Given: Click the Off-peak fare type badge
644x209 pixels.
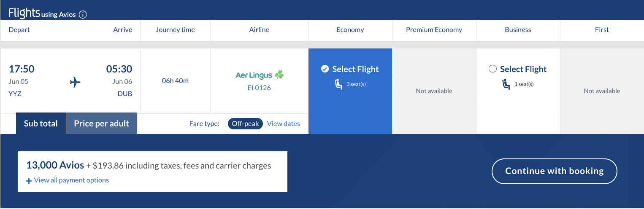Looking at the screenshot, I should click(x=245, y=124).
